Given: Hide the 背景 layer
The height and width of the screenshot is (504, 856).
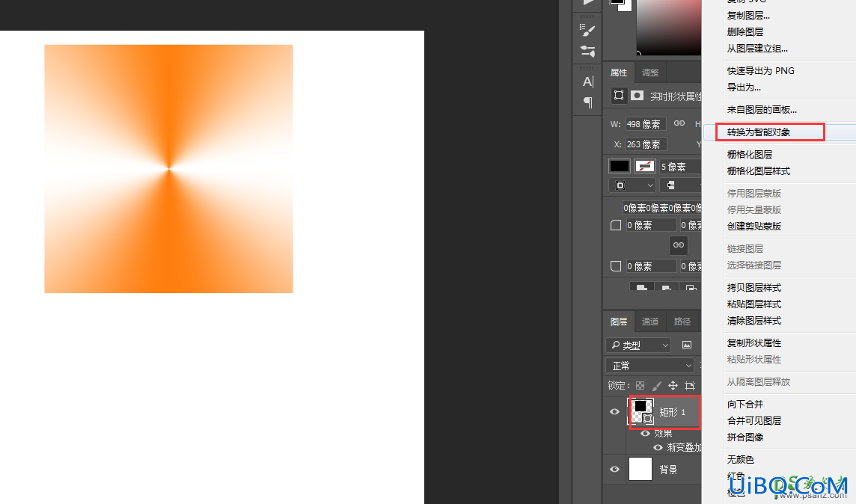Looking at the screenshot, I should point(615,469).
